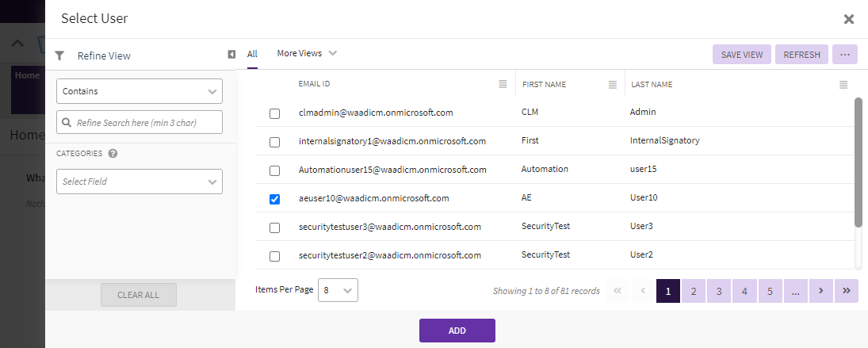868x348 pixels.
Task: Check the clmadmin user checkbox
Action: 274,113
